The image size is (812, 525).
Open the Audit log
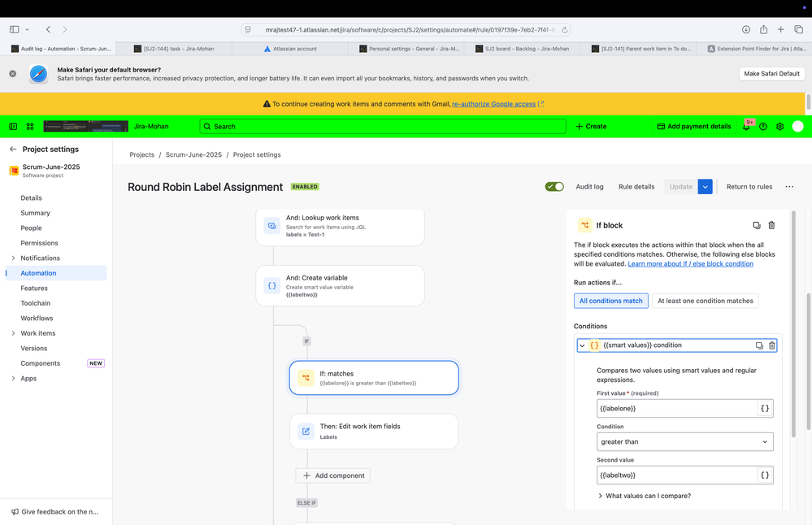(589, 186)
